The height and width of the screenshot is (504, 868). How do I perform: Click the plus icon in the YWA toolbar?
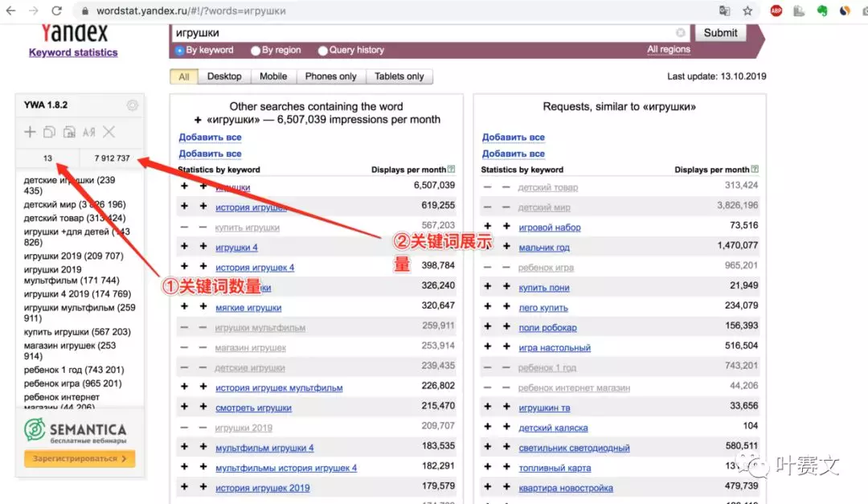point(30,131)
